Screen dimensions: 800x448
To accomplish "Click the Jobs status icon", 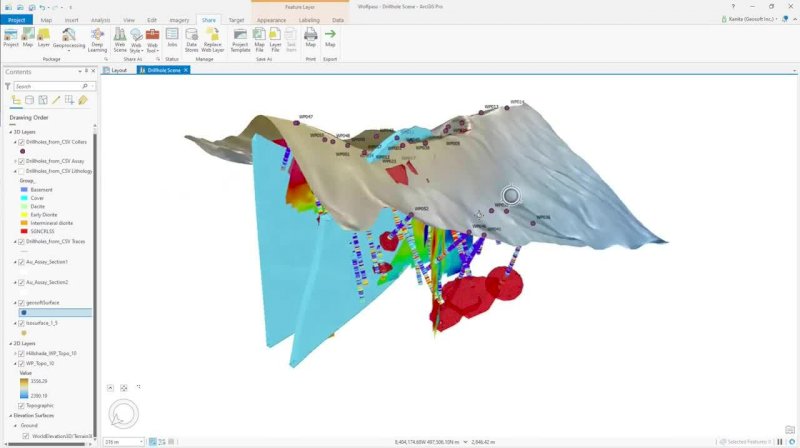I will (x=172, y=38).
